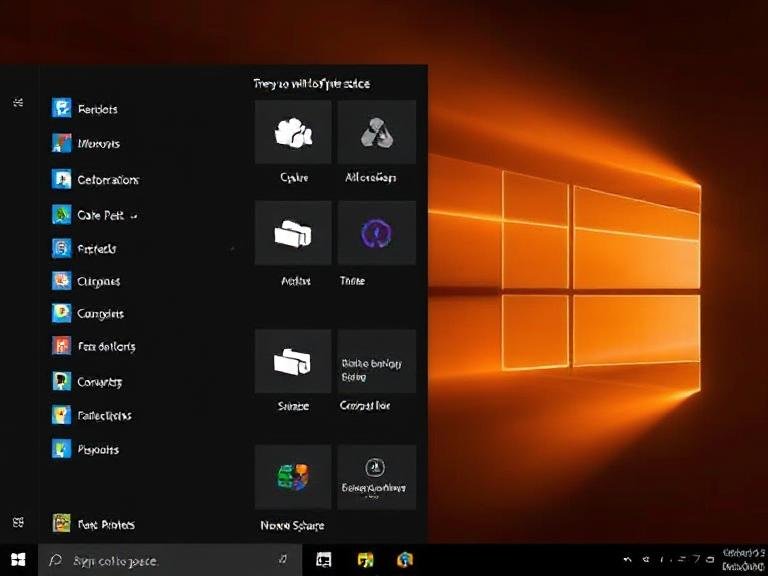The height and width of the screenshot is (576, 768).
Task: Open the "Fare Pratets" entry icon
Action: click(x=62, y=524)
